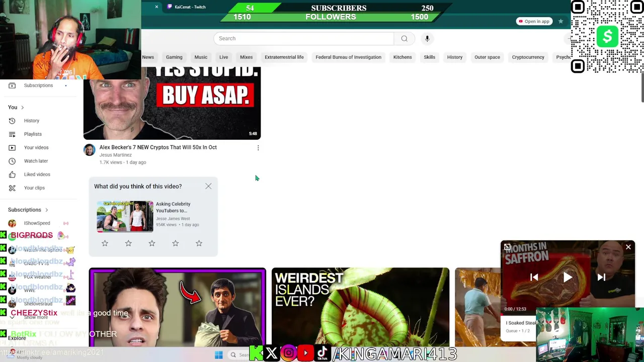The height and width of the screenshot is (362, 644).
Task: Skip to previous video in miniplayer
Action: pos(534,277)
